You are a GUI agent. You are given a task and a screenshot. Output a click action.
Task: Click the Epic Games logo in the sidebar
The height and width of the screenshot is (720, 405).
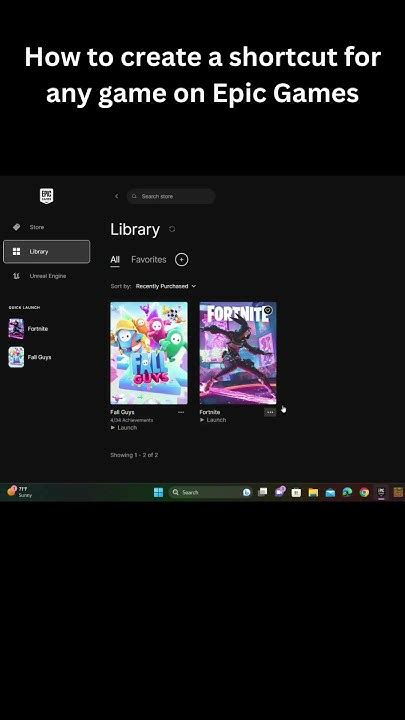(x=47, y=196)
